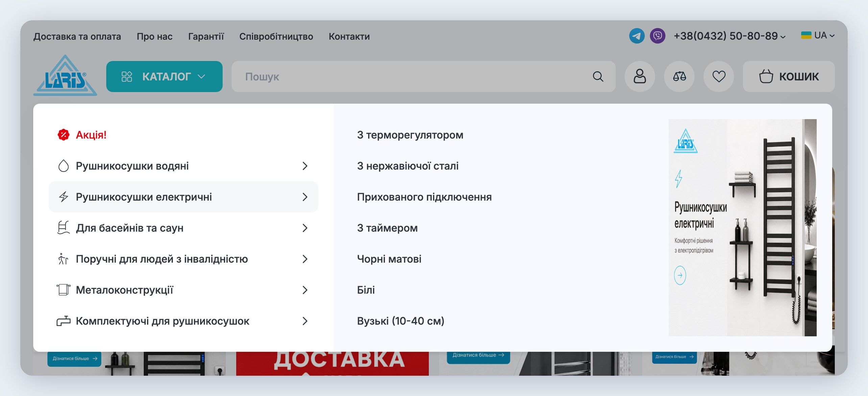This screenshot has width=868, height=396.
Task: Open Прихованого підключення subcategory
Action: coord(424,197)
